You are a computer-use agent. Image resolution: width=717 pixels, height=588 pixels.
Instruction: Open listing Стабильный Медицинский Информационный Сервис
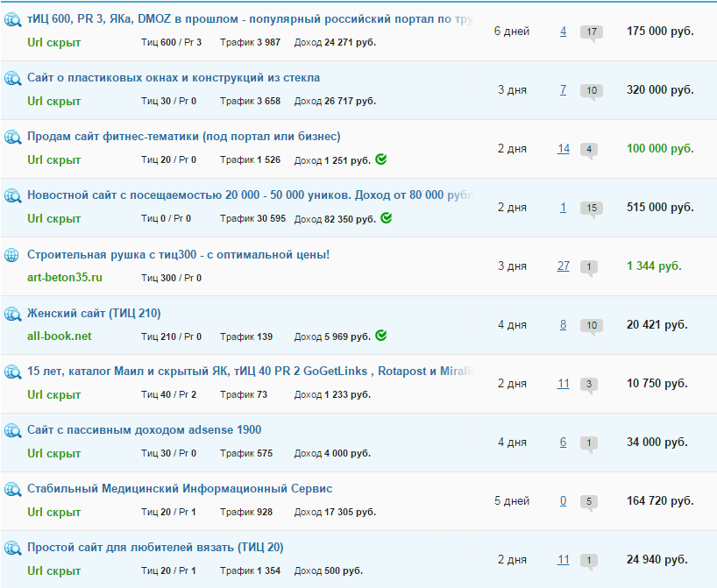(180, 489)
